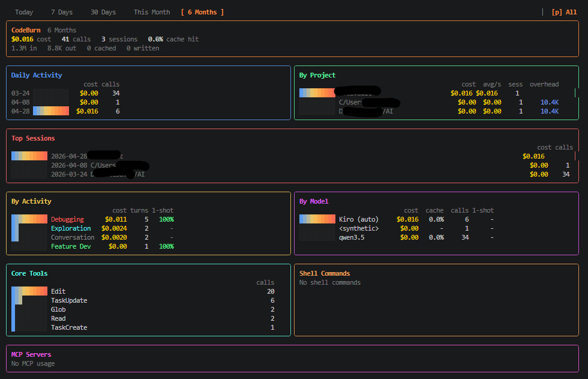Select the qwen3.5 model row
Viewport: 588px width, 379px height.
(x=397, y=237)
